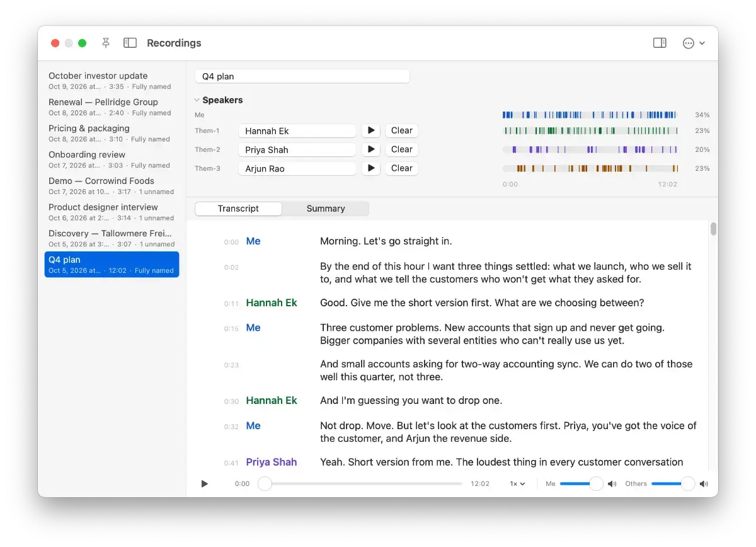Switch to the Summary tab
Screen dimensions: 756x547
pyautogui.click(x=326, y=209)
